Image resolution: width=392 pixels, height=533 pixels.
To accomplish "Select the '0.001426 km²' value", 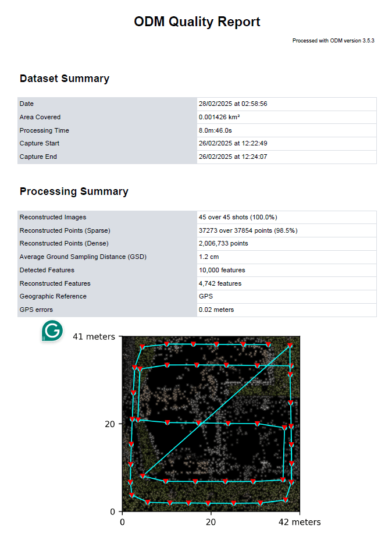I will (219, 117).
